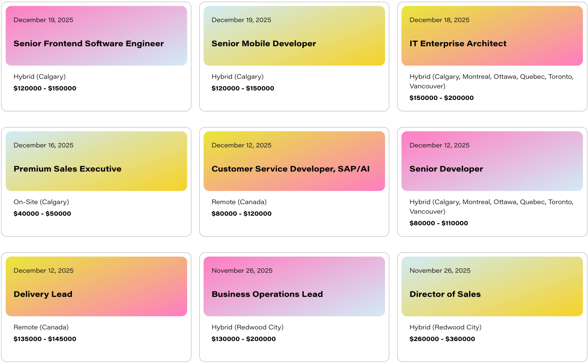588x364 pixels.
Task: Click $150000 - $200000 salary range
Action: 441,98
